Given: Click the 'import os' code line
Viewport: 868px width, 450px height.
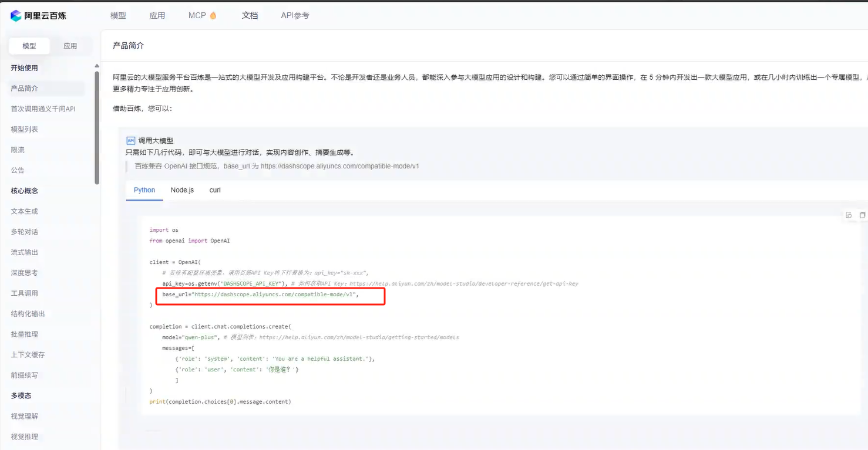Looking at the screenshot, I should (x=164, y=230).
